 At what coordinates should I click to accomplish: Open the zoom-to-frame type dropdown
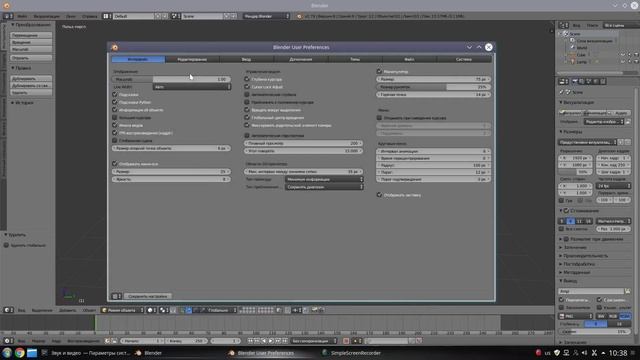pos(324,187)
